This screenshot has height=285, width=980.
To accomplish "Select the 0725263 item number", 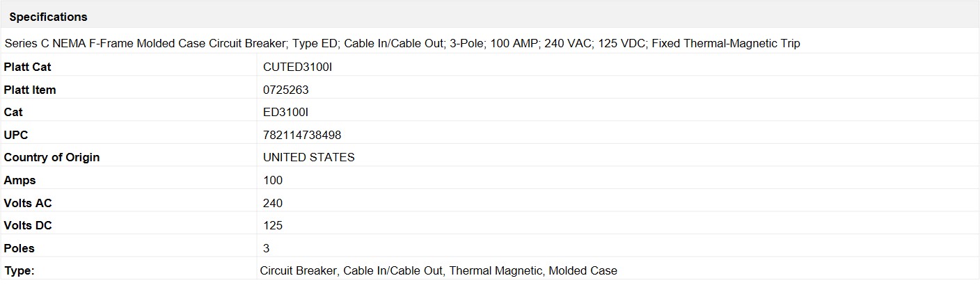I will tap(285, 90).
